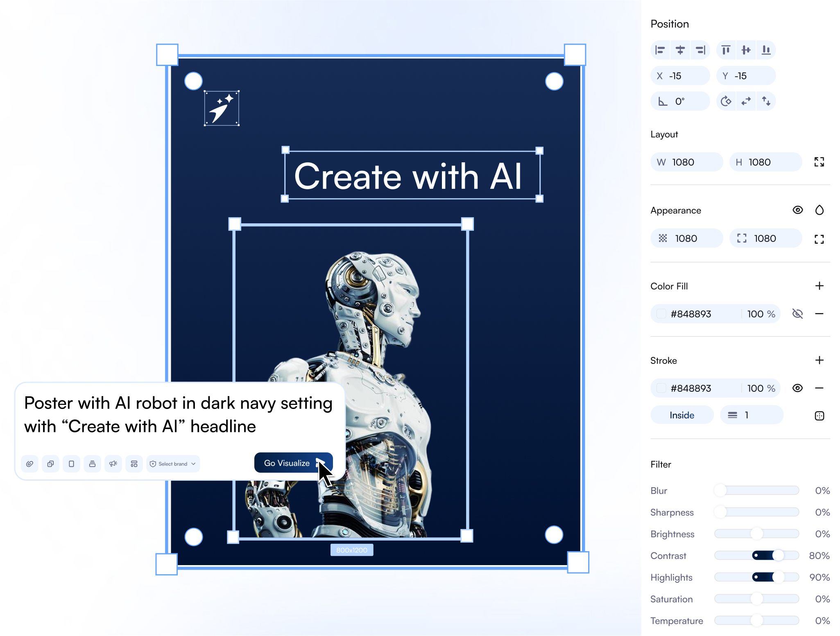Add a new Color Fill with the plus button
This screenshot has width=840, height=636.
tap(820, 286)
